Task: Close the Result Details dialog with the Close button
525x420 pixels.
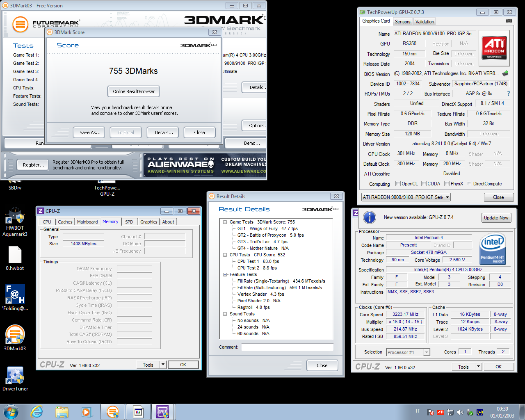Action: click(x=322, y=365)
